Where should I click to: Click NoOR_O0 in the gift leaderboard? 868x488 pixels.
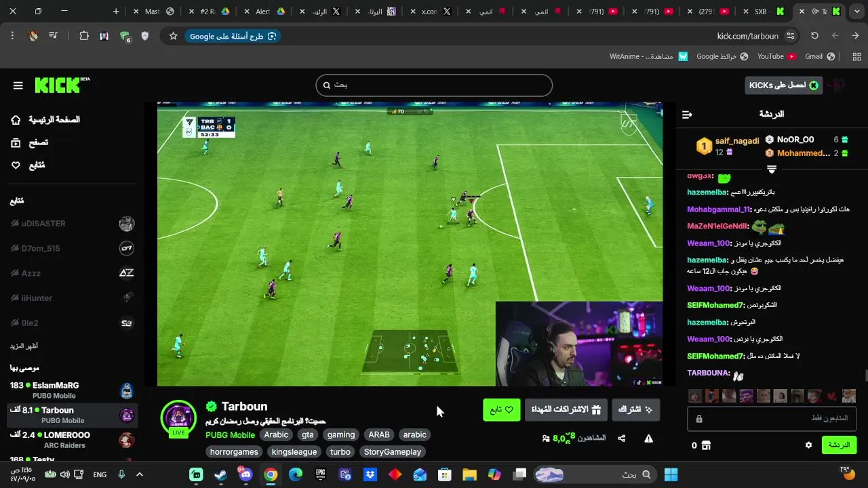click(795, 140)
